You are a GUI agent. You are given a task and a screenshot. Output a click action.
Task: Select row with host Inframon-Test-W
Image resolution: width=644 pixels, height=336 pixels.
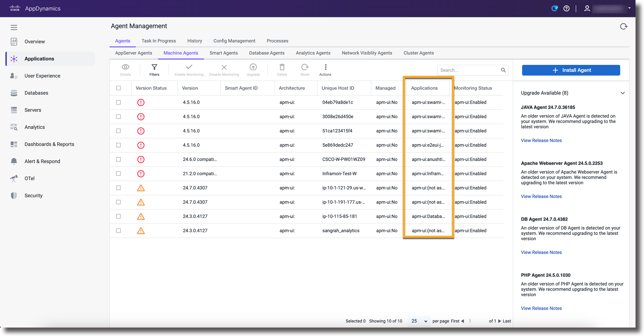(x=118, y=174)
